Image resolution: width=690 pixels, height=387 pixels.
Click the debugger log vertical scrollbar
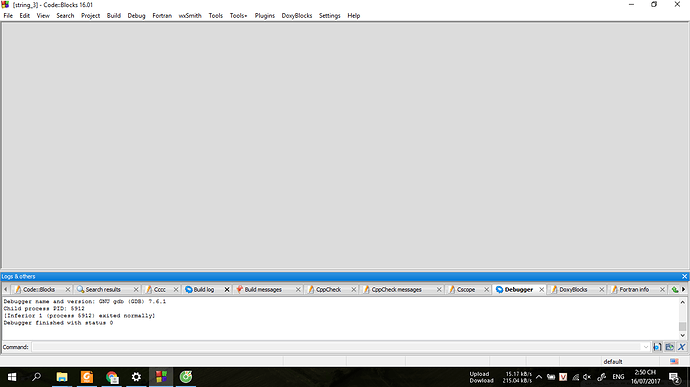pyautogui.click(x=682, y=318)
